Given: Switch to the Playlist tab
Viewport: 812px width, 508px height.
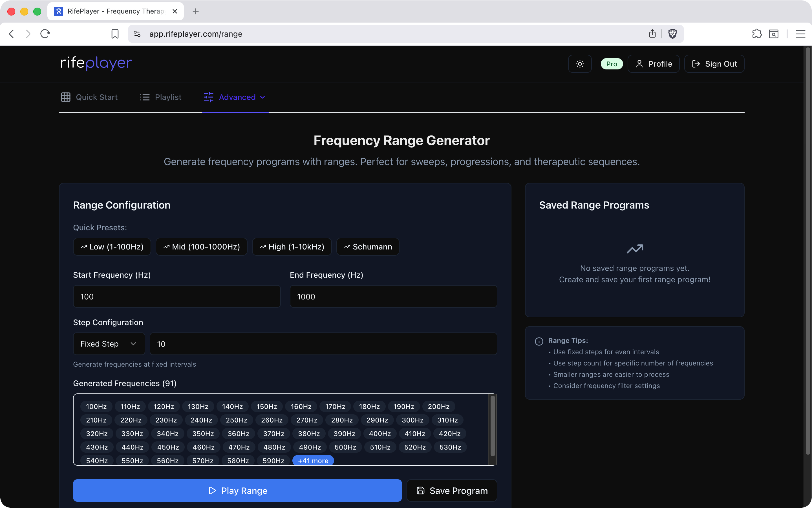Looking at the screenshot, I should point(161,97).
